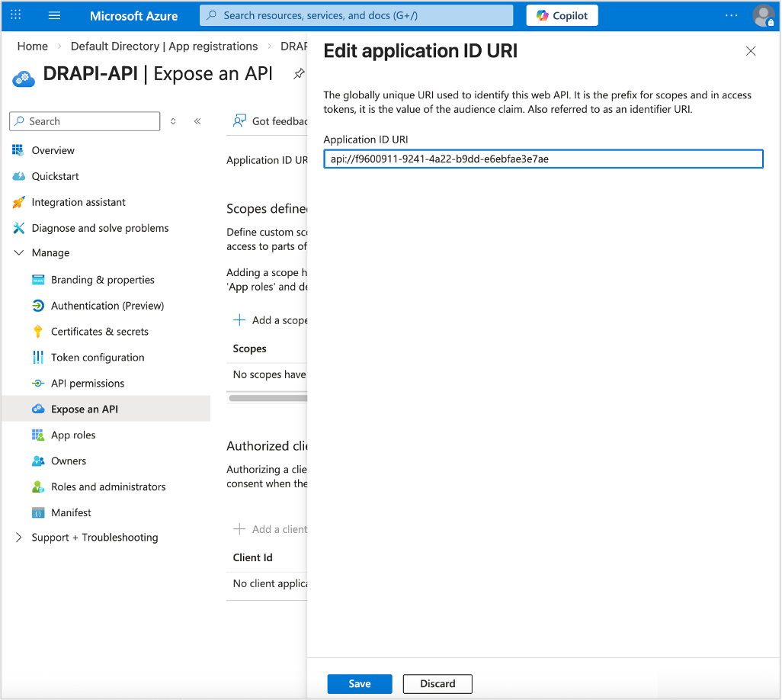
Task: Click inside the Application ID URI field
Action: click(x=543, y=159)
